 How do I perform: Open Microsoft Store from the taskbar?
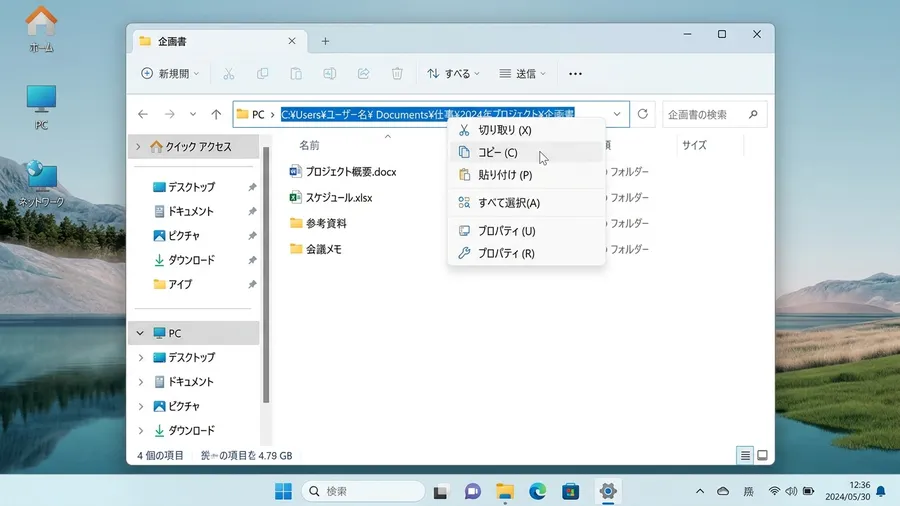571,492
